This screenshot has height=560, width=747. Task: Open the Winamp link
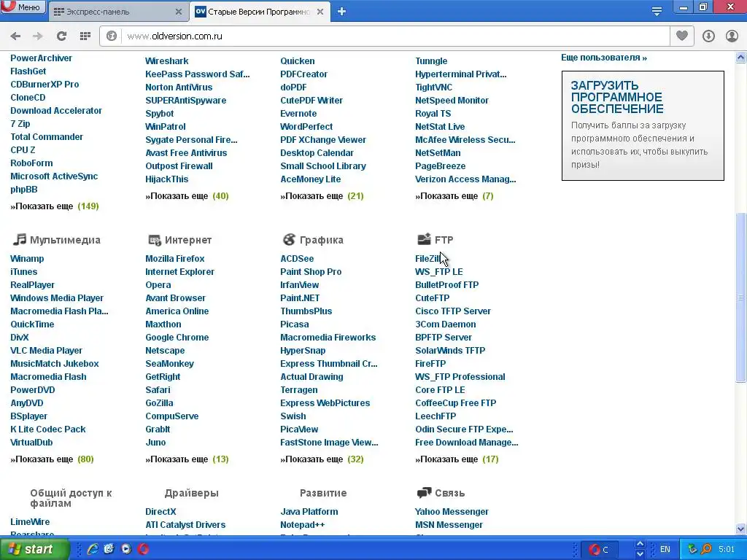click(x=27, y=259)
